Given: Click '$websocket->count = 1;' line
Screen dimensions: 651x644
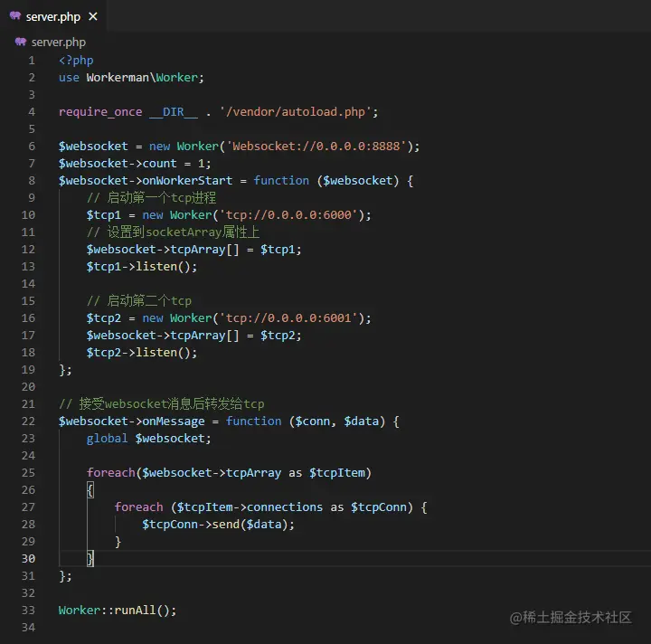Looking at the screenshot, I should (135, 164).
